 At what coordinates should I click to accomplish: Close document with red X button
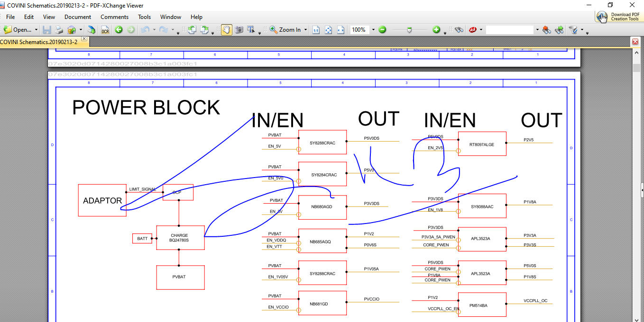(x=635, y=42)
